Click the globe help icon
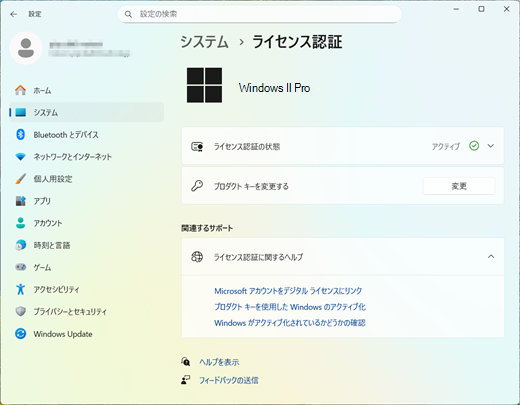Screen dimensions: 520x405 (x=197, y=257)
